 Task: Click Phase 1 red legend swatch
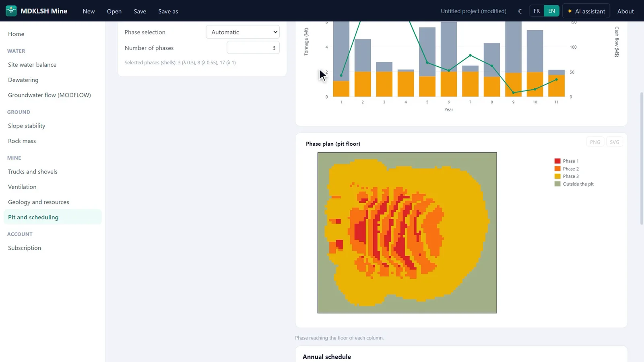[557, 161]
